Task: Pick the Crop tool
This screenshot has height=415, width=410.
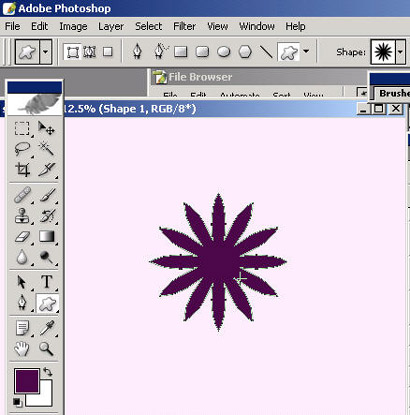Action: (22, 169)
